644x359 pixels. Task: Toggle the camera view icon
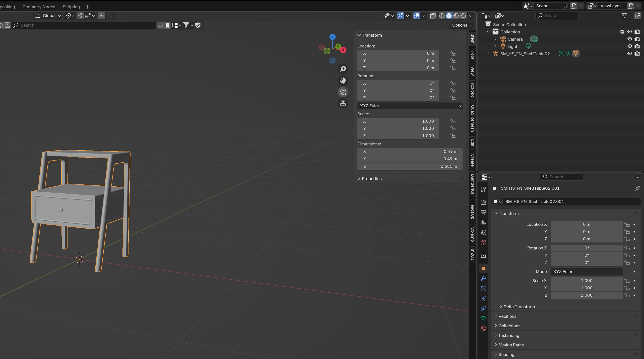pyautogui.click(x=343, y=92)
